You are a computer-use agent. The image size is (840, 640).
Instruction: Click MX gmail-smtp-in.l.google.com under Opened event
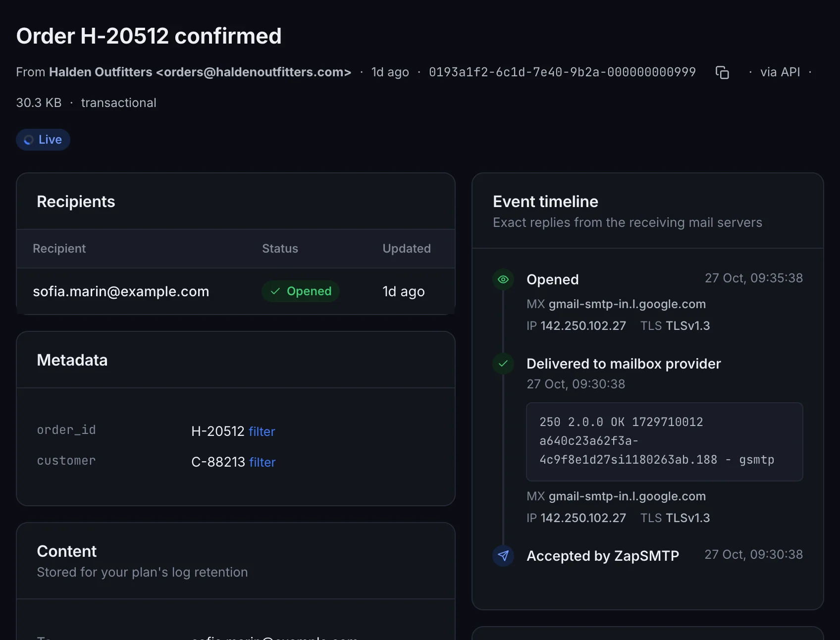[616, 304]
